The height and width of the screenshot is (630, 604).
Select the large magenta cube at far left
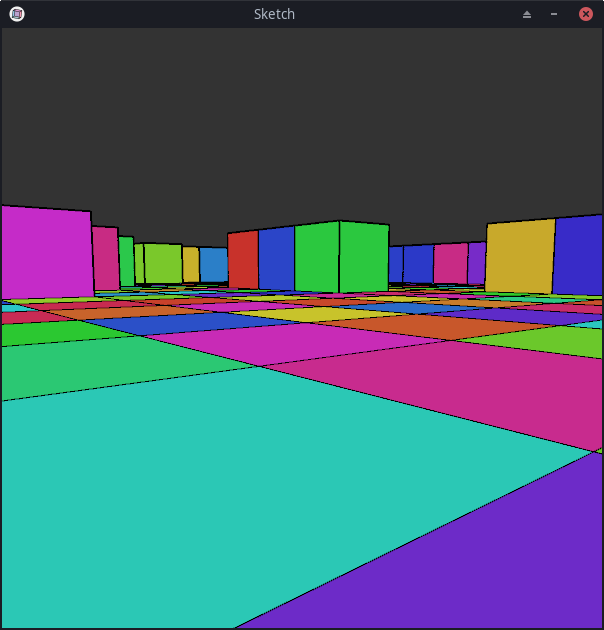click(45, 253)
